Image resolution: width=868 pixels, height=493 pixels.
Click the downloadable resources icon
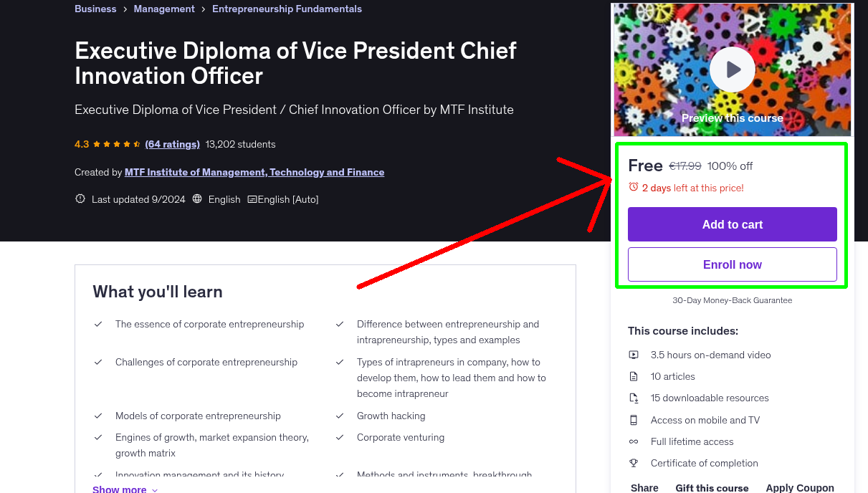[634, 397]
